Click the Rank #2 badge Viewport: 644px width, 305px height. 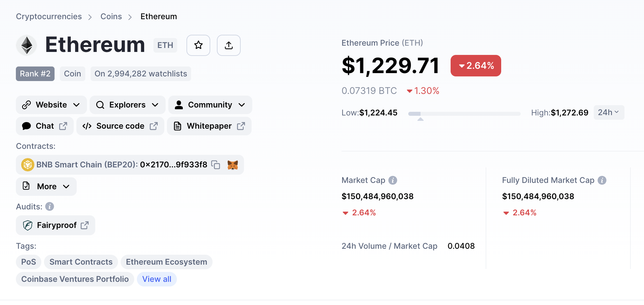[x=35, y=74]
